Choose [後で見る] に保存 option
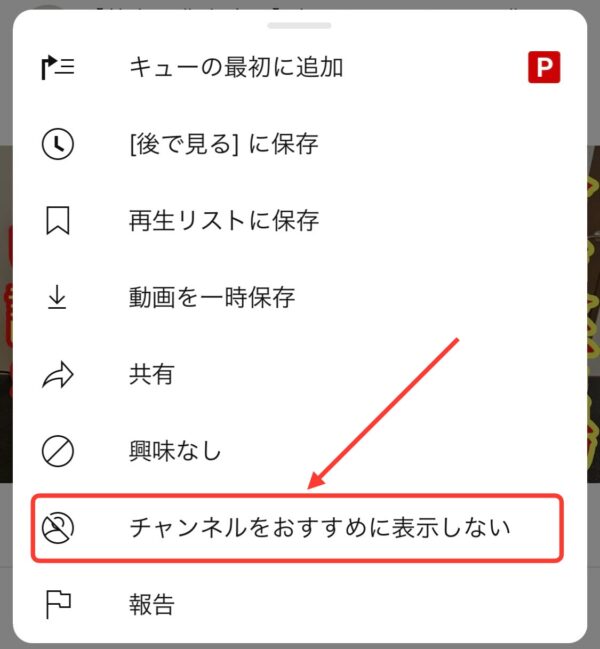Screen dimensions: 600x649 click(299, 144)
